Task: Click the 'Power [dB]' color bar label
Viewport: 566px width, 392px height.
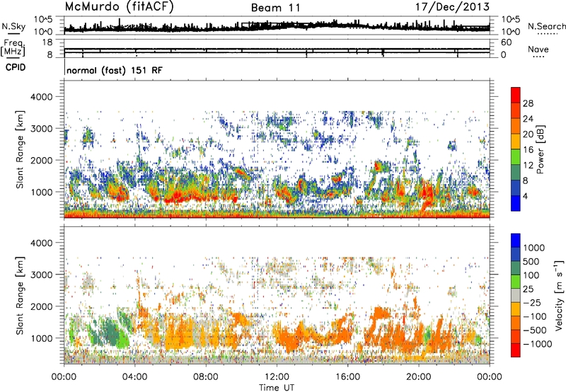Action: pyautogui.click(x=541, y=149)
